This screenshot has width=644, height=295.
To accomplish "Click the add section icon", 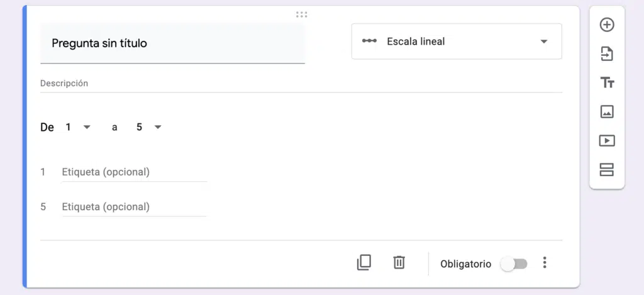I will (606, 170).
